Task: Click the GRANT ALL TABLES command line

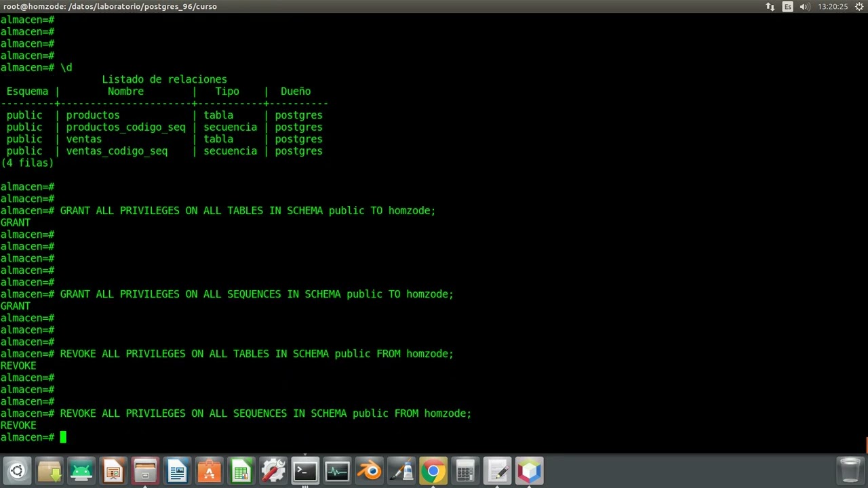Action: point(218,211)
